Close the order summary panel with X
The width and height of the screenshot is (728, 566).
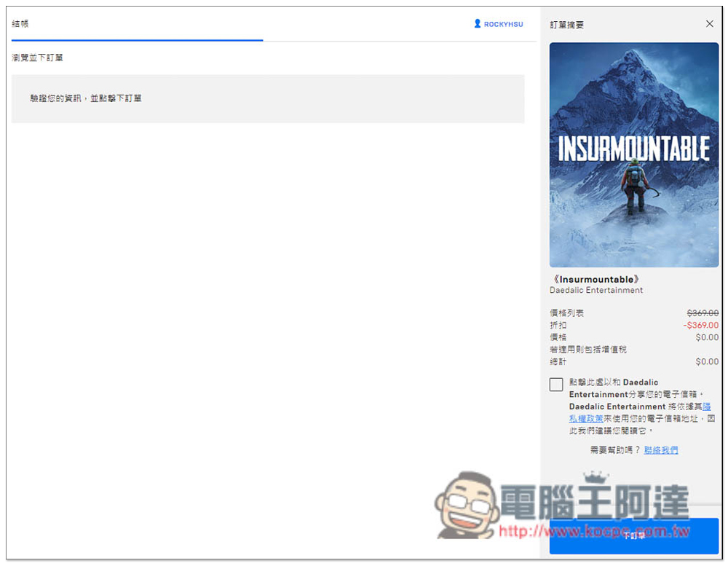pos(710,24)
